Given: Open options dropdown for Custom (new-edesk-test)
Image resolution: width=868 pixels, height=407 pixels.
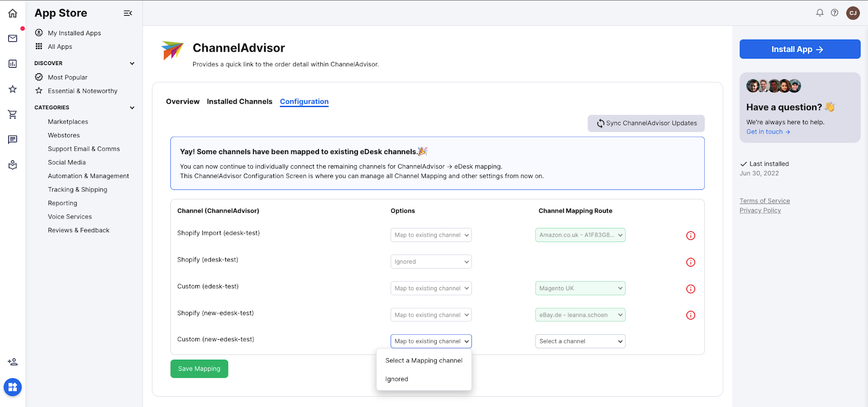Looking at the screenshot, I should pos(431,341).
